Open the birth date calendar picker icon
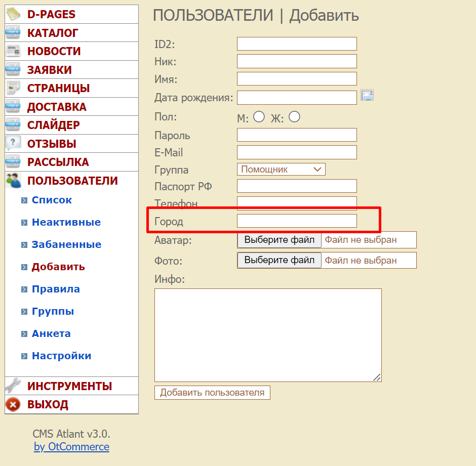This screenshot has width=476, height=466. click(367, 96)
